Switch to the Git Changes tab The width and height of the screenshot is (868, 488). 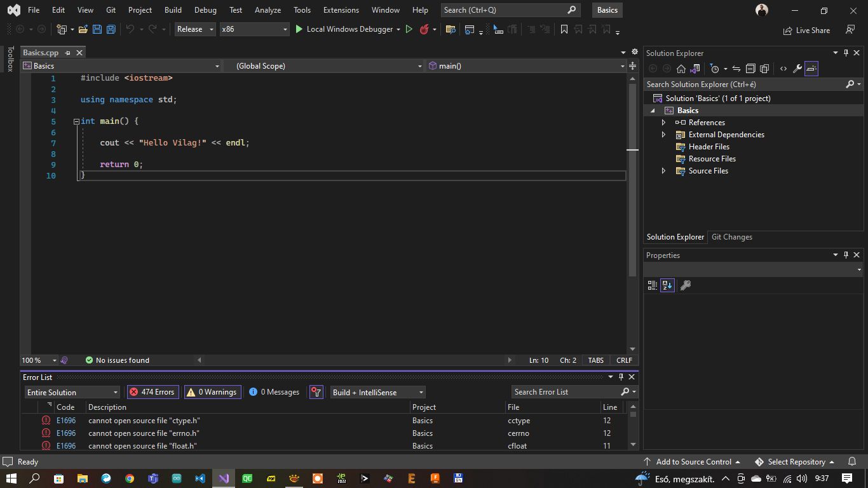tap(731, 236)
